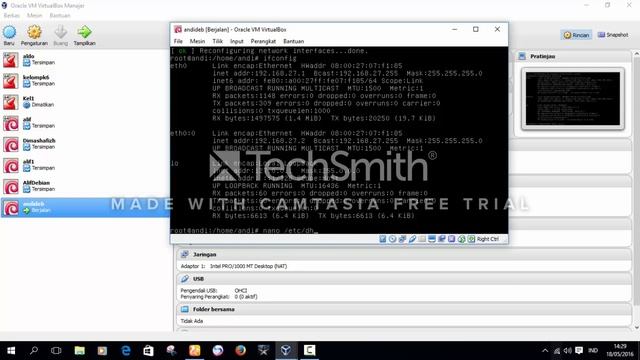Click the Tampilkan green arrow icon
The image size is (640, 360).
pos(84,32)
